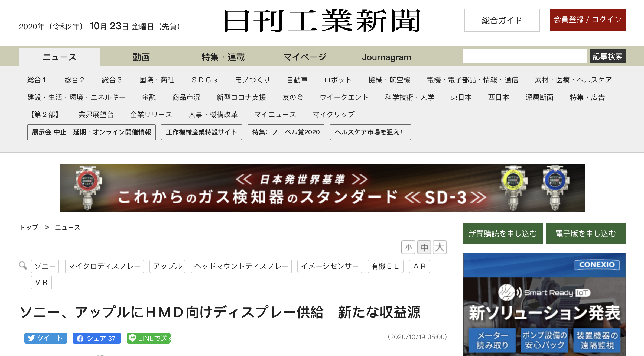The width and height of the screenshot is (644, 356).
Task: Open 電機・電子部品・情報・通信 category
Action: [x=472, y=80]
